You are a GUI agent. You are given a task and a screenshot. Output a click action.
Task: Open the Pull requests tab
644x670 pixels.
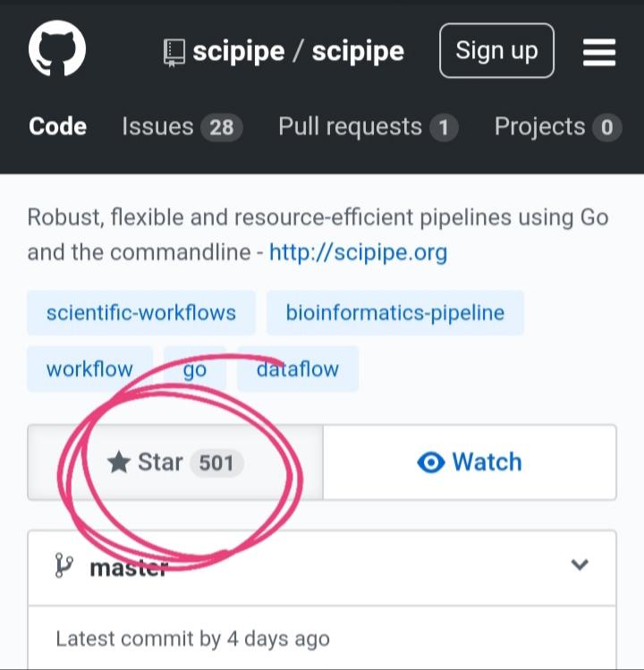pos(369,127)
